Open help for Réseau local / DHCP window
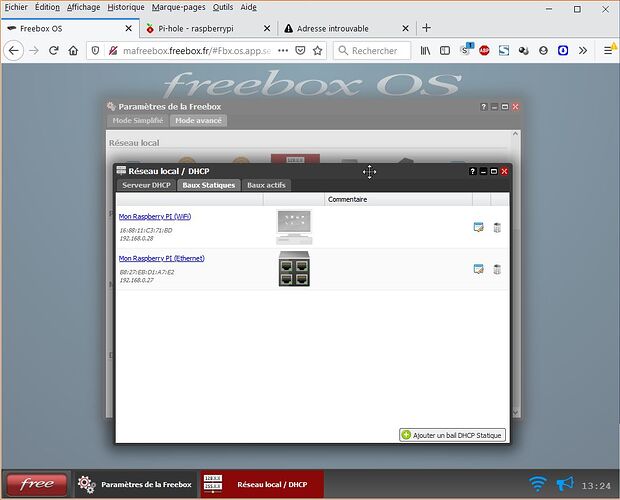 click(473, 171)
